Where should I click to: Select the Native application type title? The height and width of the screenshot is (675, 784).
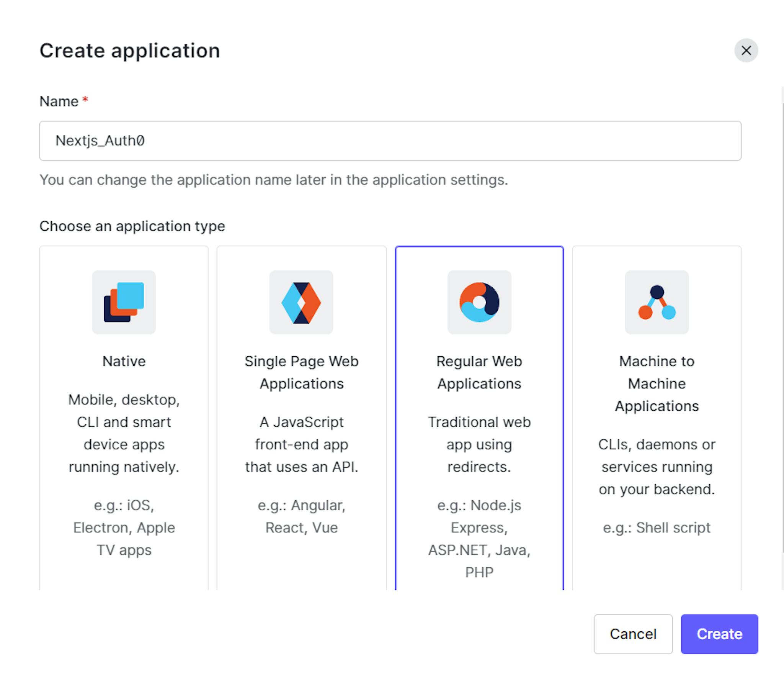pyautogui.click(x=124, y=361)
